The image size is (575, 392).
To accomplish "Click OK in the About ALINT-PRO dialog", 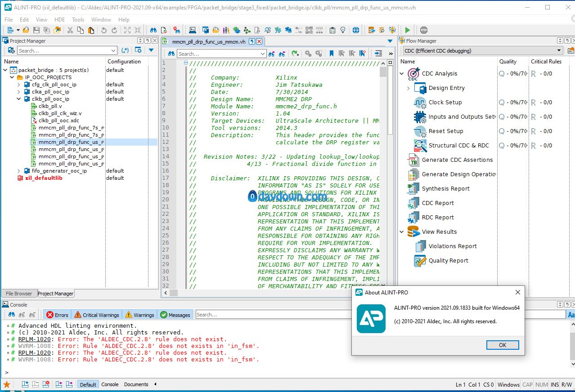I will coord(503,345).
